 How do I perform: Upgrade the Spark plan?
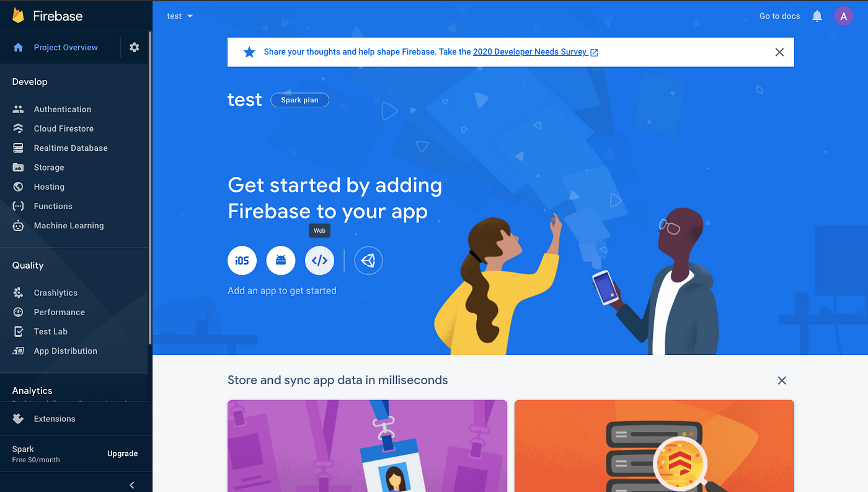[122, 454]
